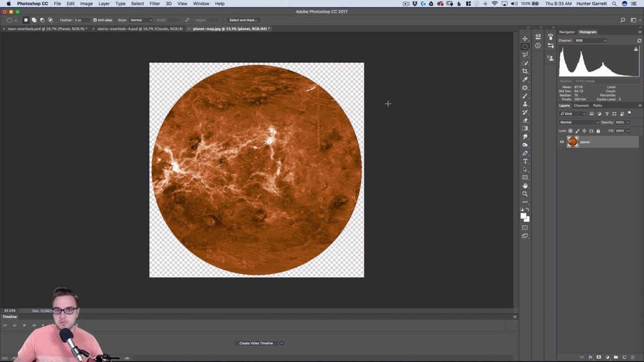Viewport: 644px width, 362px height.
Task: Click the Select and Mask button
Action: pos(244,20)
